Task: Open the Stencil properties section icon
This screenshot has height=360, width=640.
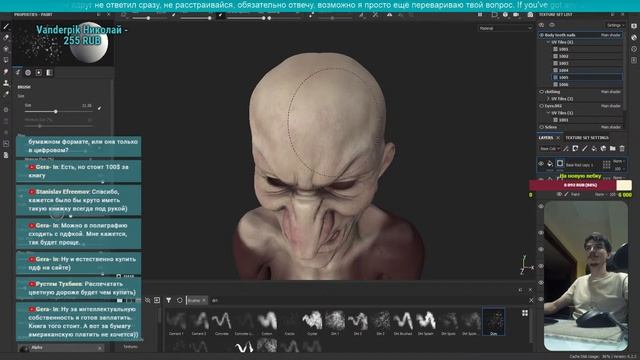Action: coord(39,73)
